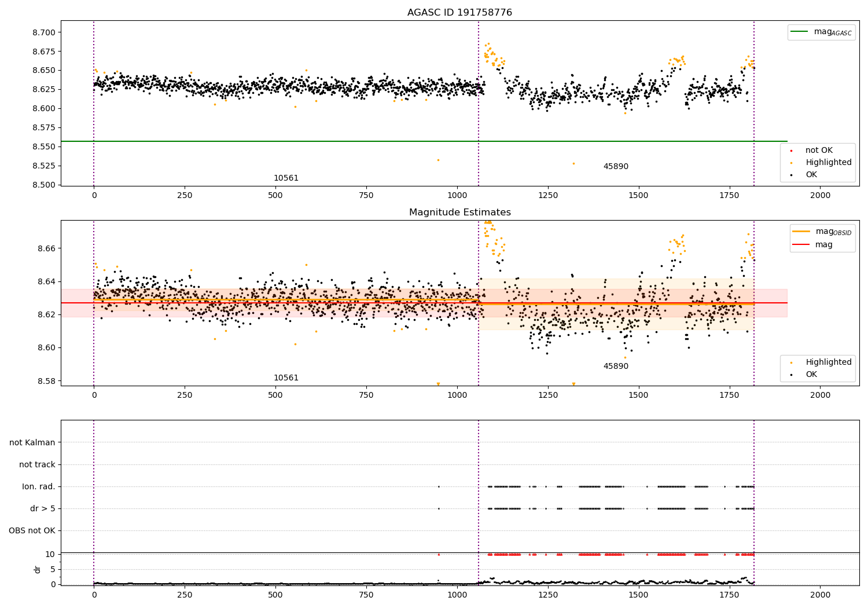Click the 500 x-axis tick under the middle plot
The width and height of the screenshot is (868, 608).
(275, 395)
